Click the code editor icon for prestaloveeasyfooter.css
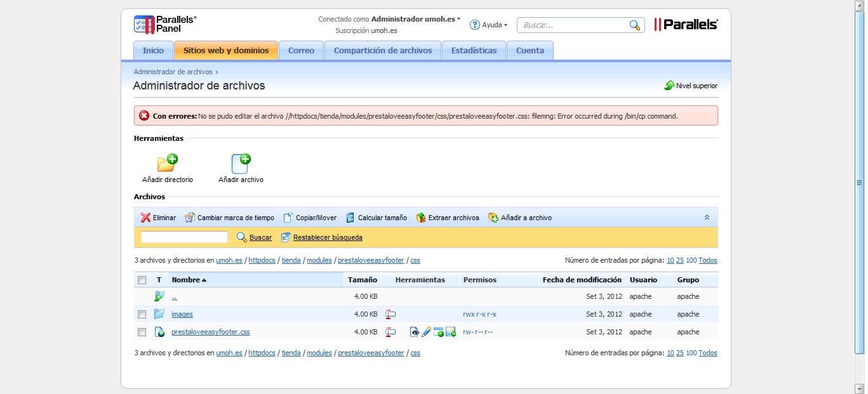 (439, 332)
